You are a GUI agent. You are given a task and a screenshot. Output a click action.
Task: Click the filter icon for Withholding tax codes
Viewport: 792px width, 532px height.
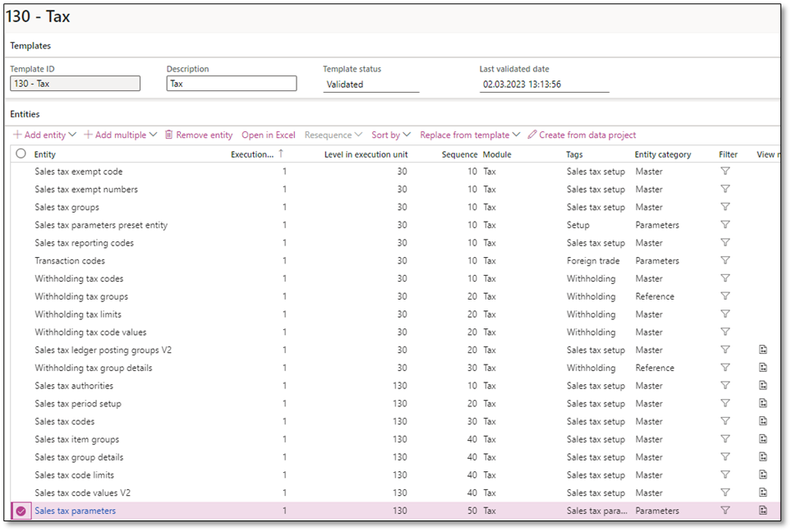point(725,278)
